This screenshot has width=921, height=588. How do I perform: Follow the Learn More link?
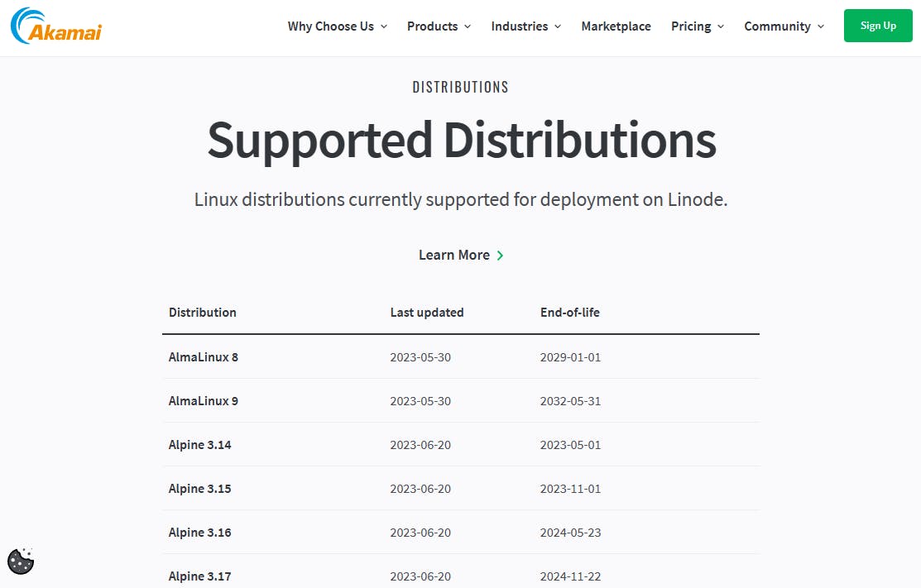[454, 255]
